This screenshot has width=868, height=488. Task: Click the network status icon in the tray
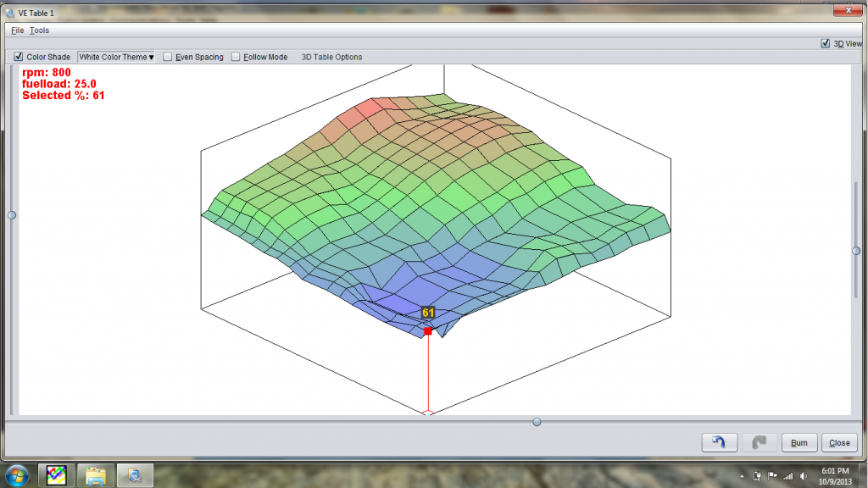coord(787,474)
